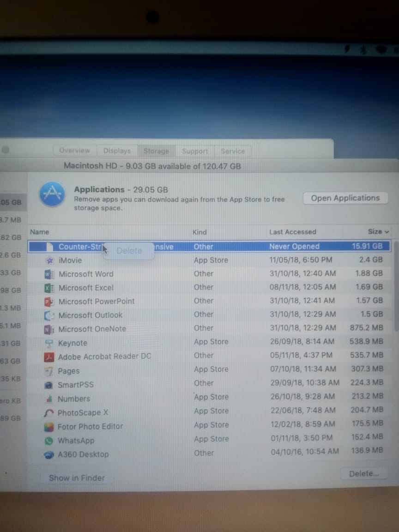
Task: Select the Keynote row name
Action: coord(73,344)
